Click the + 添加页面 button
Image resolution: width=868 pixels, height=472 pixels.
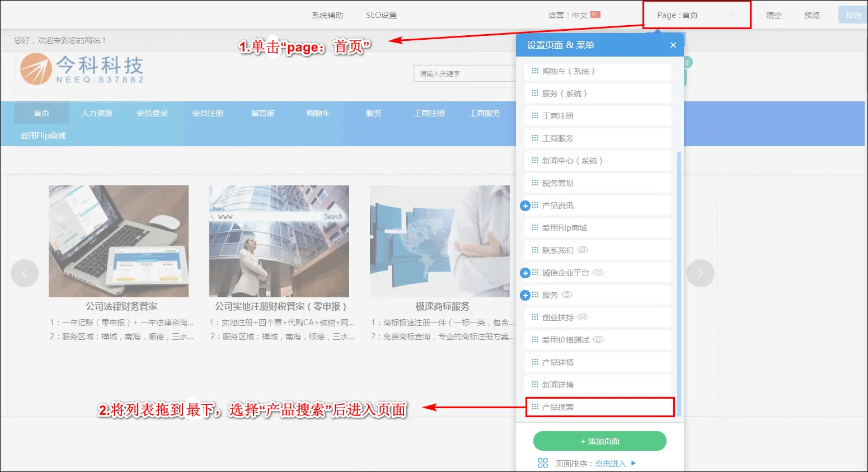(599, 441)
